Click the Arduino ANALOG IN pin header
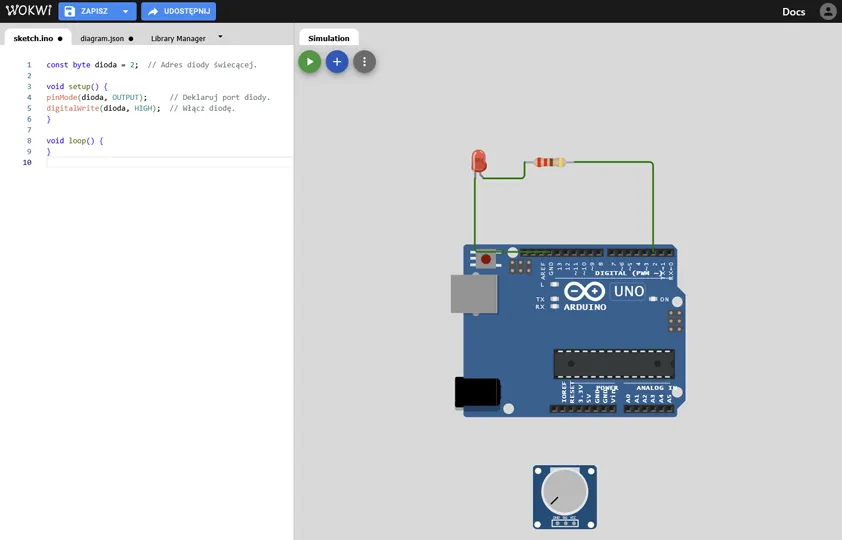842x540 pixels. [649, 409]
